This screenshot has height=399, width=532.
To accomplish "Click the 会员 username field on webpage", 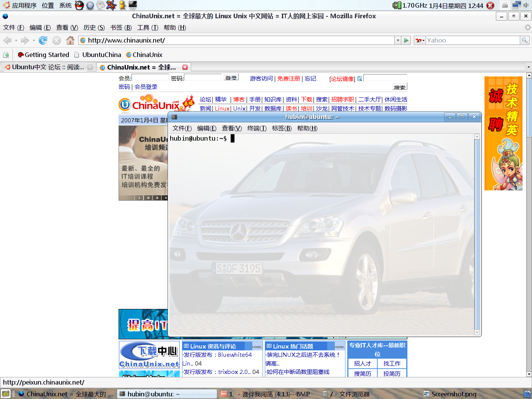I will point(150,78).
